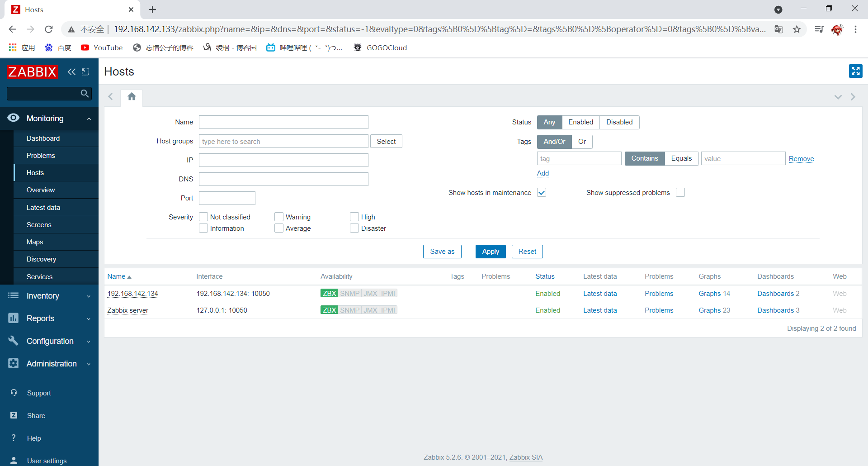Click Select button for Host groups
Viewport: 868px width, 466px height.
tap(386, 142)
